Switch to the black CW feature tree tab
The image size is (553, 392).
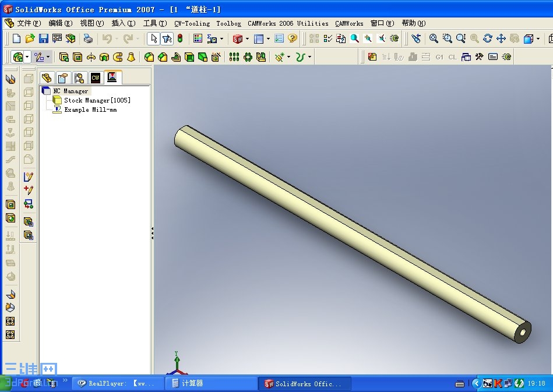[96, 77]
